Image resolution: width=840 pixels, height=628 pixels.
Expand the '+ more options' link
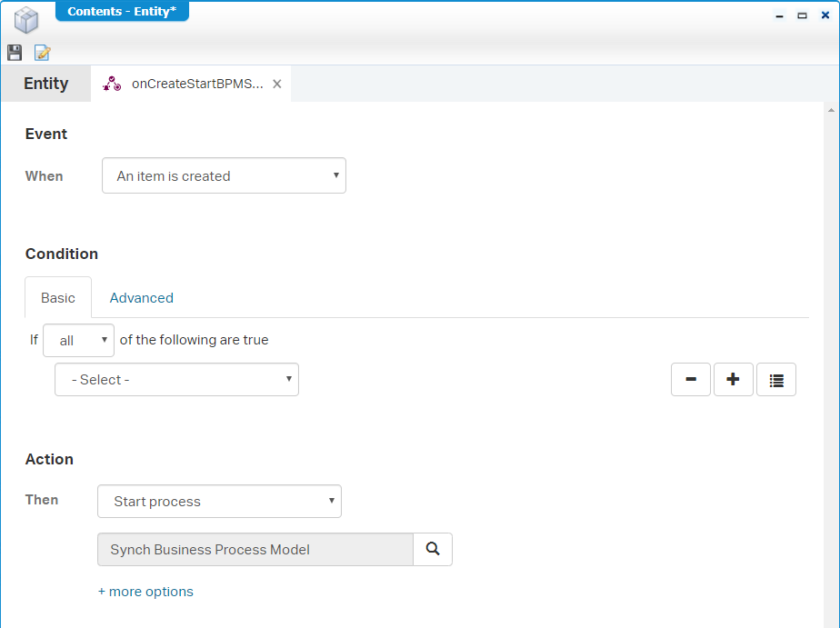(x=145, y=592)
